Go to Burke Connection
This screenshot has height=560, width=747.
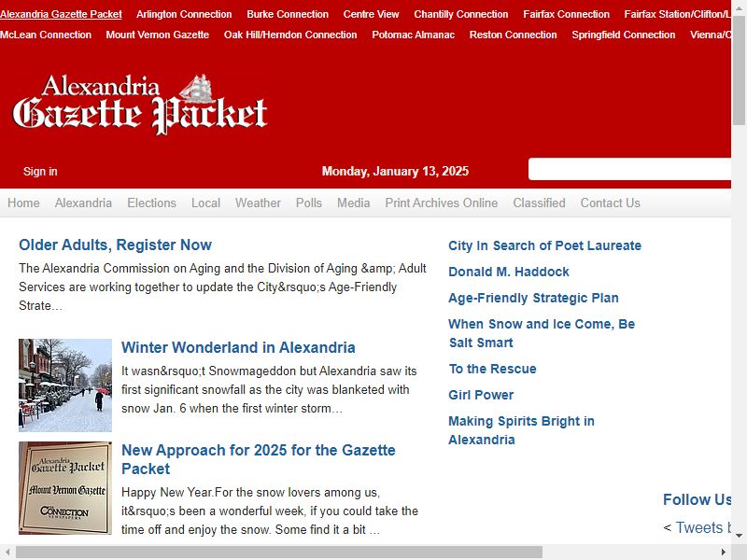pos(288,14)
